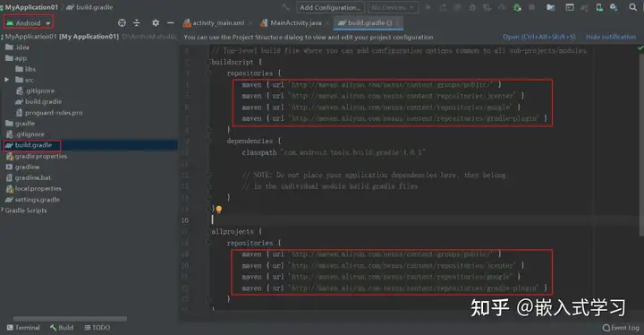Click Open (Ctrl+Alt+Shift+S) link
This screenshot has height=335, width=644.
click(538, 37)
